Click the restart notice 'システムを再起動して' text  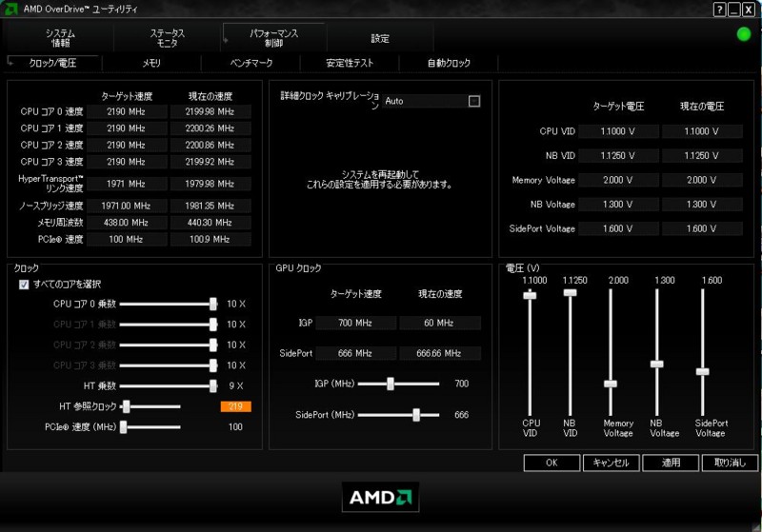[380, 174]
